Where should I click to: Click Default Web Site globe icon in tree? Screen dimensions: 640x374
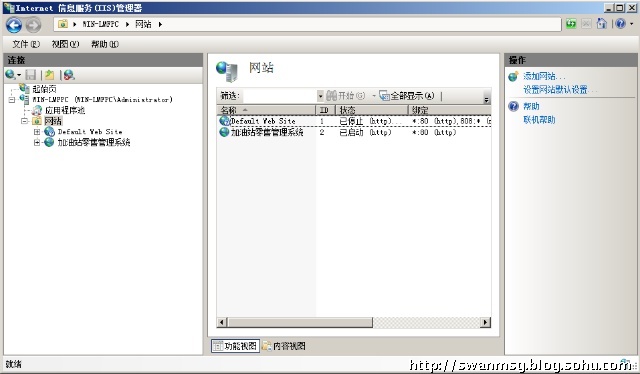coord(49,131)
